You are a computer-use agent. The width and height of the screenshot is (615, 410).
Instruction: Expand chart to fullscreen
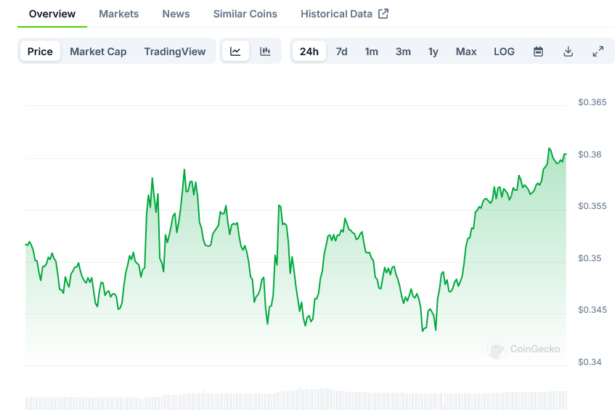click(x=598, y=51)
